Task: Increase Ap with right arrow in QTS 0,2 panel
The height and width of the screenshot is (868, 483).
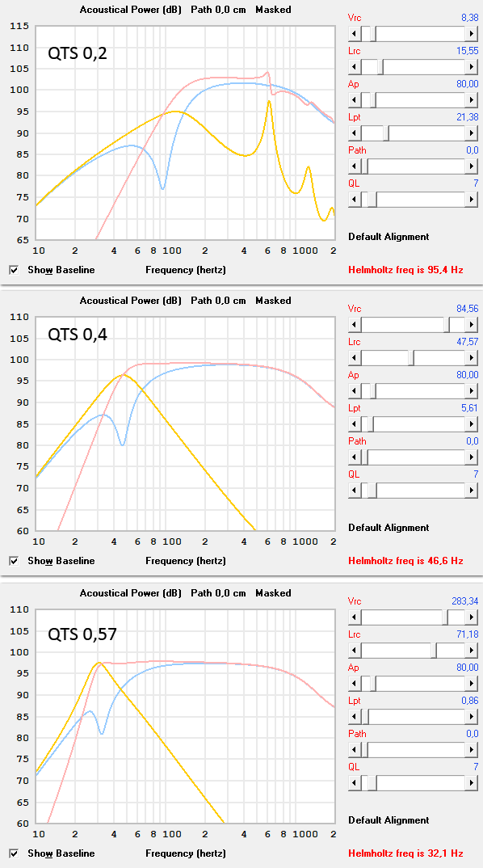Action: tap(472, 100)
